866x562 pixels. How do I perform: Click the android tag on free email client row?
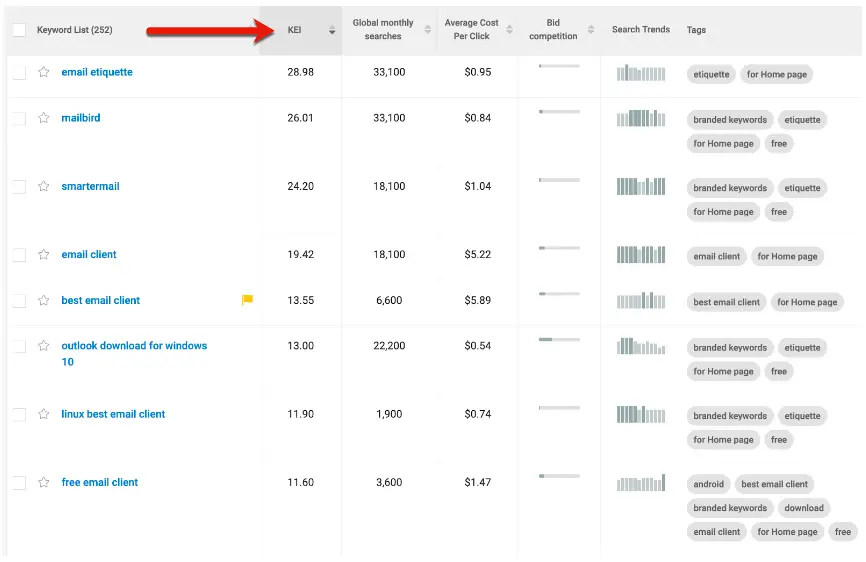tap(709, 485)
